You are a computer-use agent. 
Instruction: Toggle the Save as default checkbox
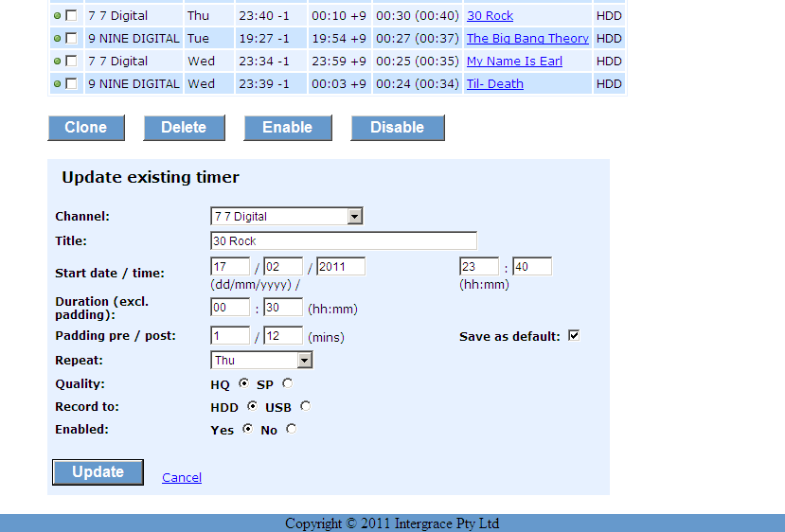[573, 336]
